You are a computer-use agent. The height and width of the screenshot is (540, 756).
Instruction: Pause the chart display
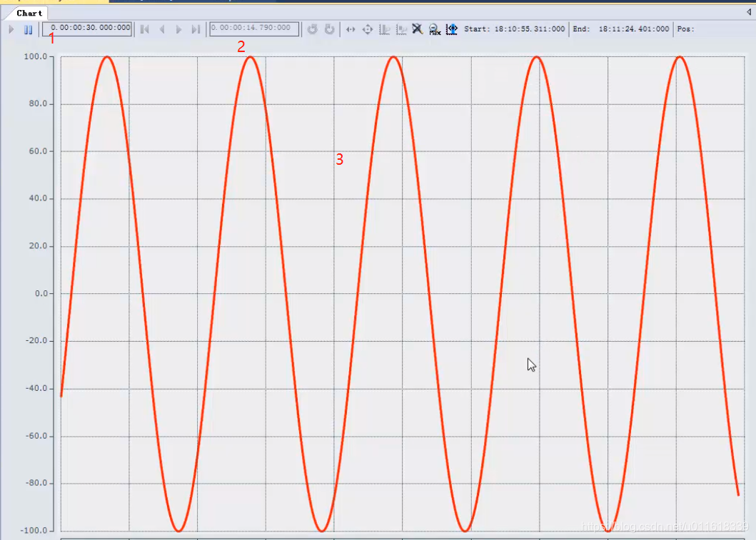[x=28, y=29]
